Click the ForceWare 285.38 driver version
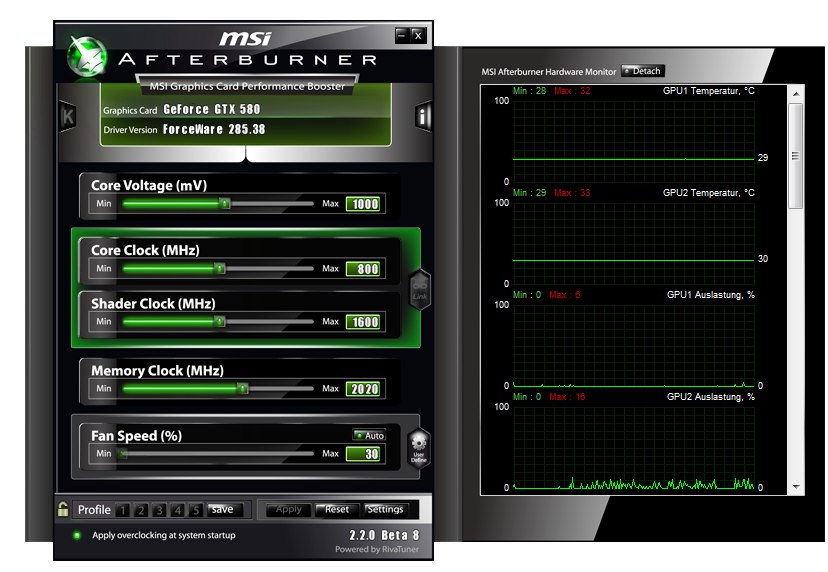This screenshot has height=572, width=828. [x=214, y=129]
